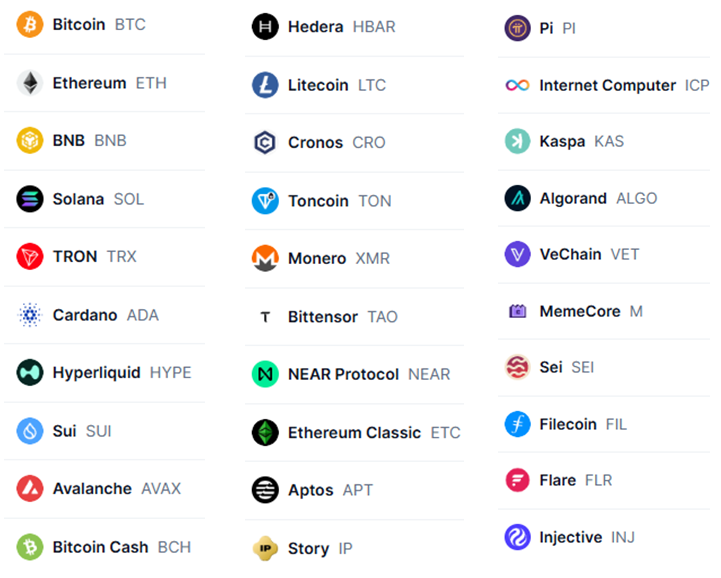Viewport: 721px width, 578px height.
Task: Click the orange Bitcoin logo icon
Action: point(30,24)
